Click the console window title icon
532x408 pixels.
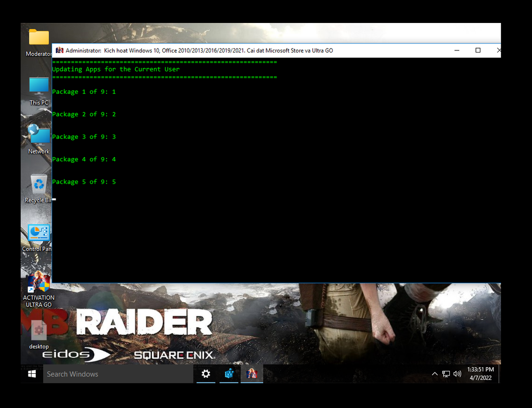click(59, 50)
